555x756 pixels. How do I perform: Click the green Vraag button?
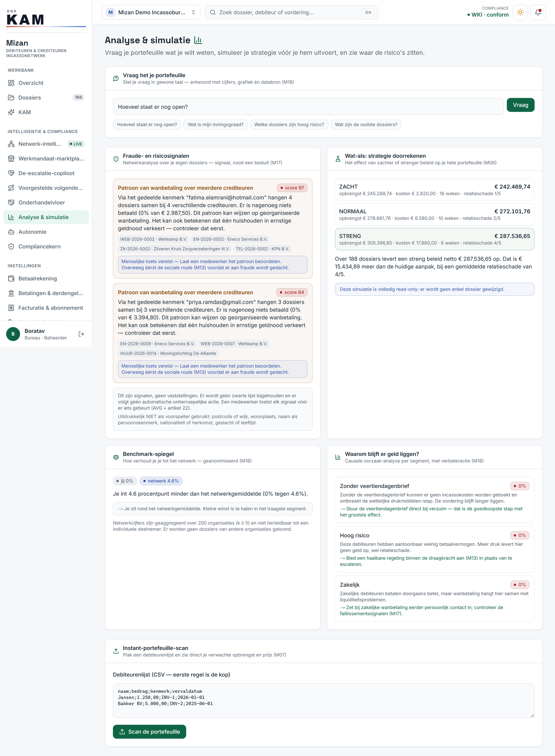click(520, 105)
